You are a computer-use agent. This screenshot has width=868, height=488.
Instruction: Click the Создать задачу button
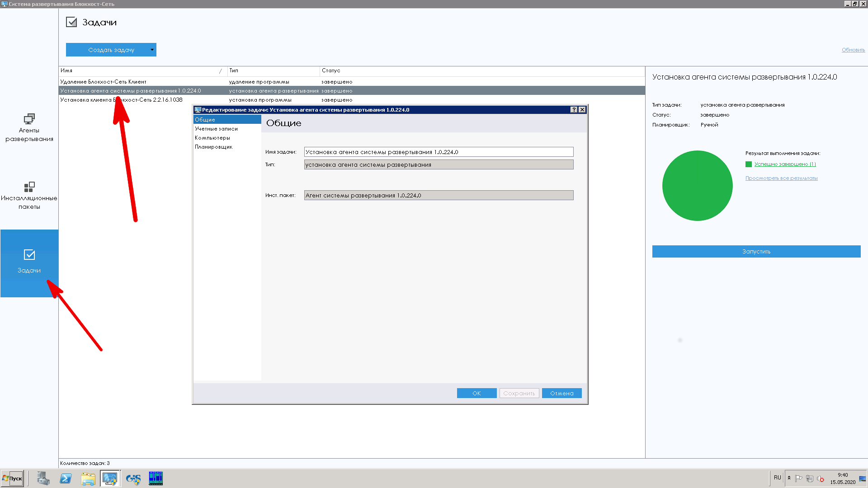(111, 50)
